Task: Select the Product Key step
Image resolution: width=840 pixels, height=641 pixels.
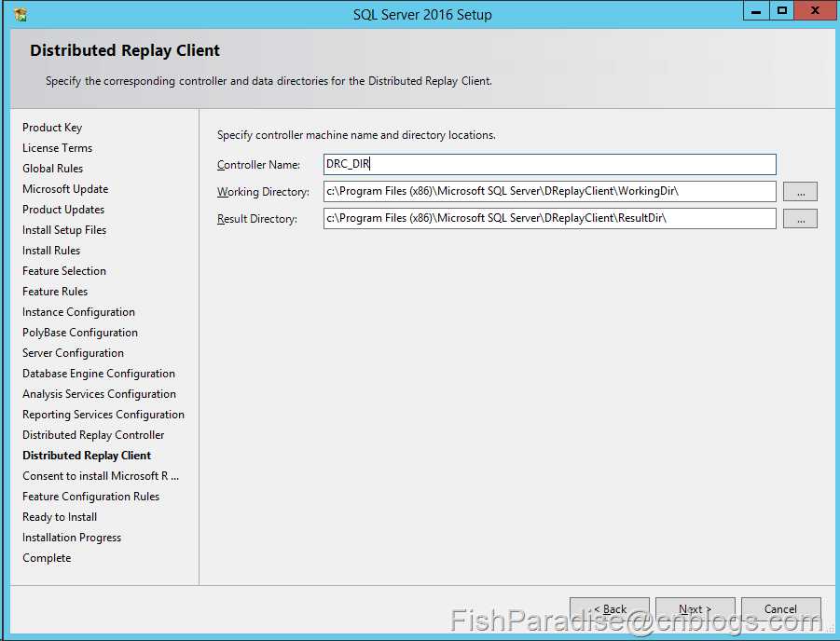Action: click(x=52, y=128)
